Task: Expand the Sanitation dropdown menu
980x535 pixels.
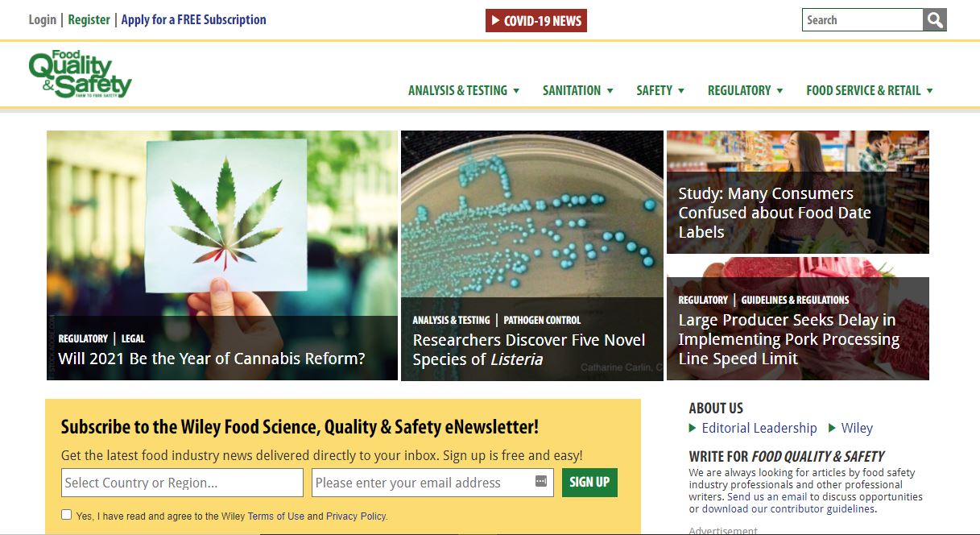Action: (x=577, y=90)
